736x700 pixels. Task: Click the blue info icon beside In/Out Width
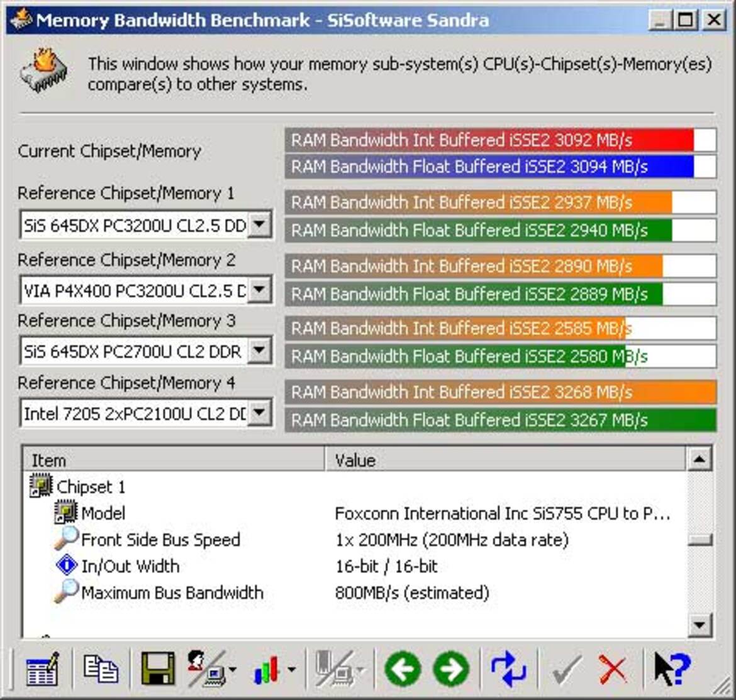point(66,565)
